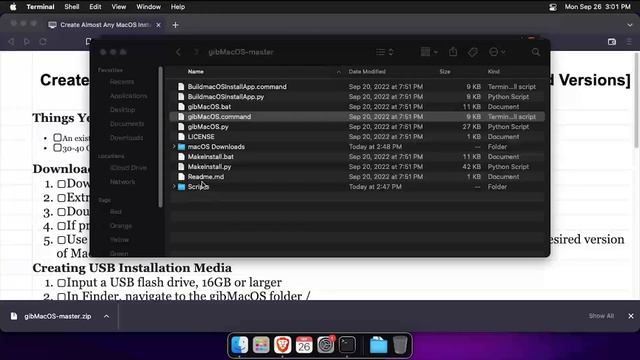Check the step 4 'If pr…' checkbox
The image size is (640, 360).
61,226
